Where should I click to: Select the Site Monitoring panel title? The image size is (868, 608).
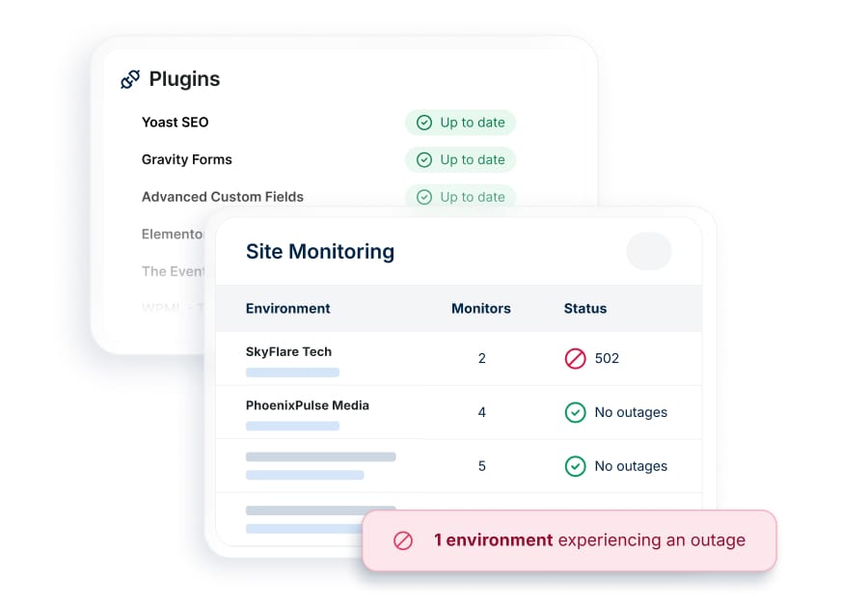point(319,251)
